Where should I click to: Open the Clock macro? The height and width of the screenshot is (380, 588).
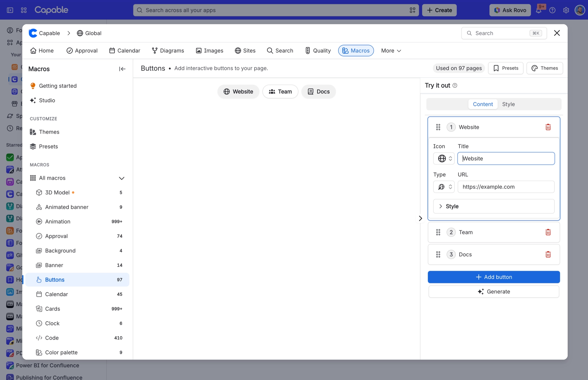point(77,323)
